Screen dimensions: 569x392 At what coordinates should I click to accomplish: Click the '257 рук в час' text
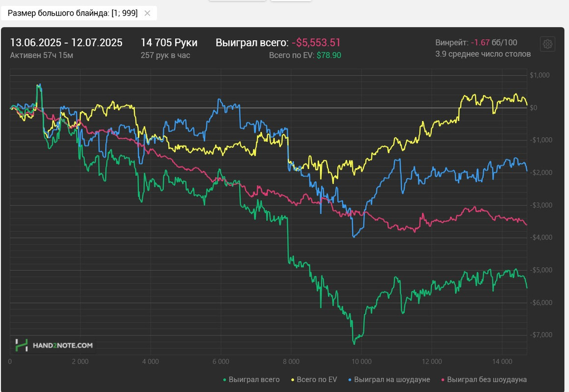tap(165, 55)
